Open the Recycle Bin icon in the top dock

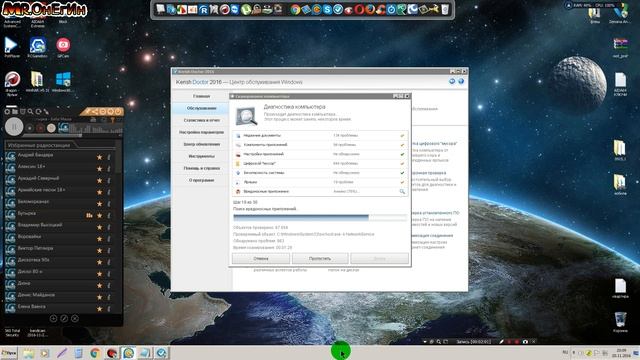(x=445, y=9)
